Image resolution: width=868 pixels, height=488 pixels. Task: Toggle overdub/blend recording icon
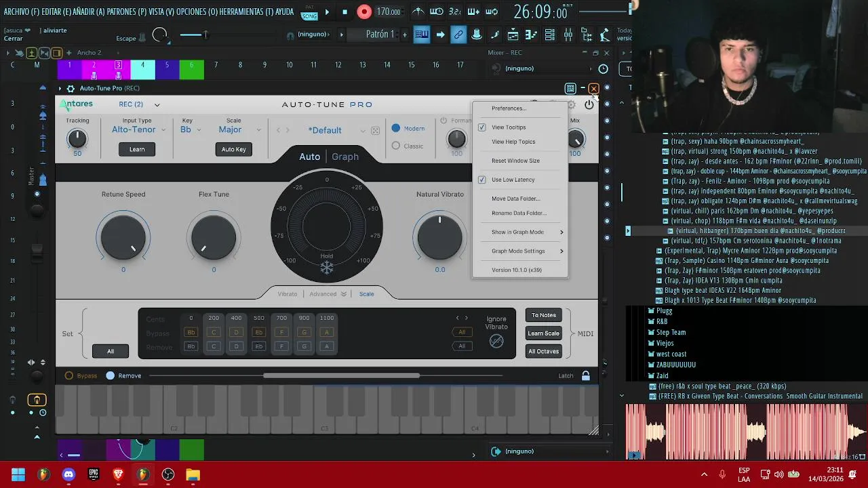coord(473,12)
